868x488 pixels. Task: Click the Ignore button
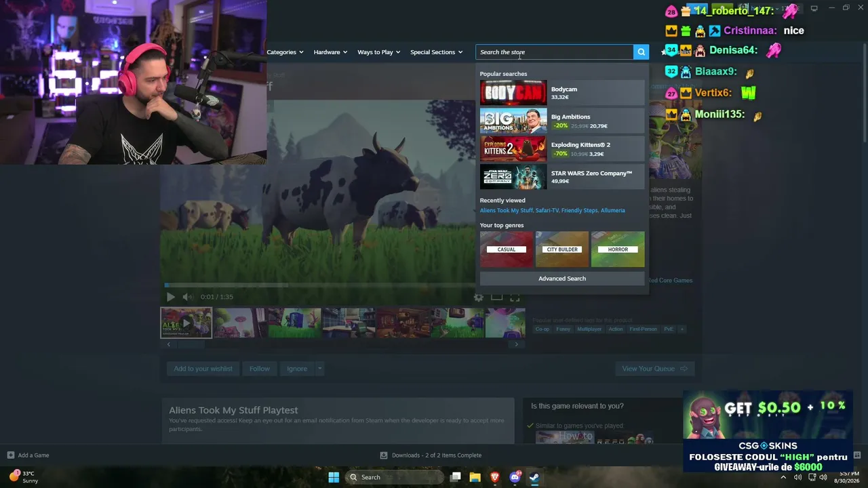point(297,369)
